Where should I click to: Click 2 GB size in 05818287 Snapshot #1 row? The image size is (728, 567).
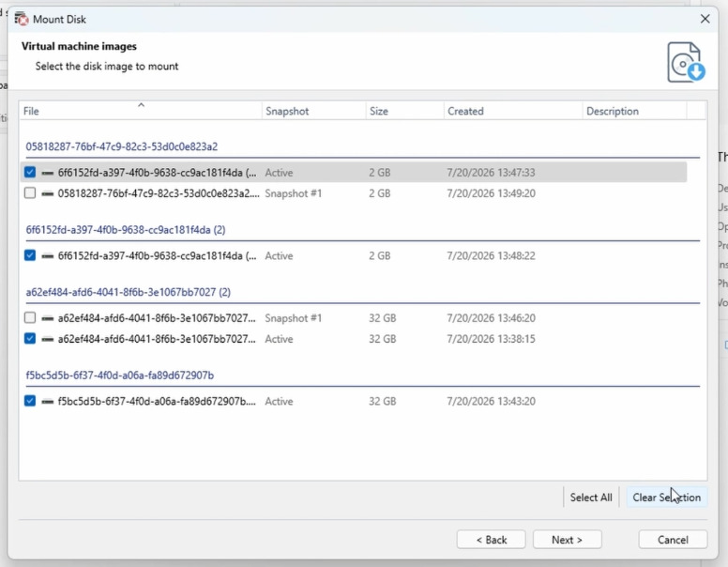tap(380, 193)
